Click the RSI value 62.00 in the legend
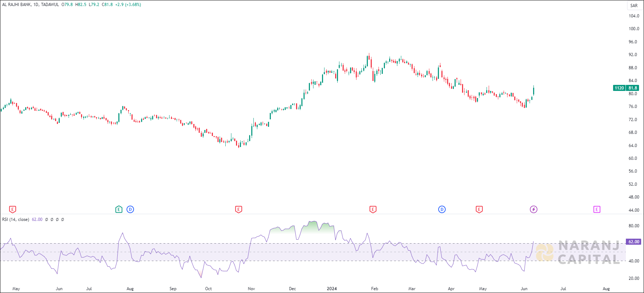The height and width of the screenshot is (293, 644). pos(37,219)
